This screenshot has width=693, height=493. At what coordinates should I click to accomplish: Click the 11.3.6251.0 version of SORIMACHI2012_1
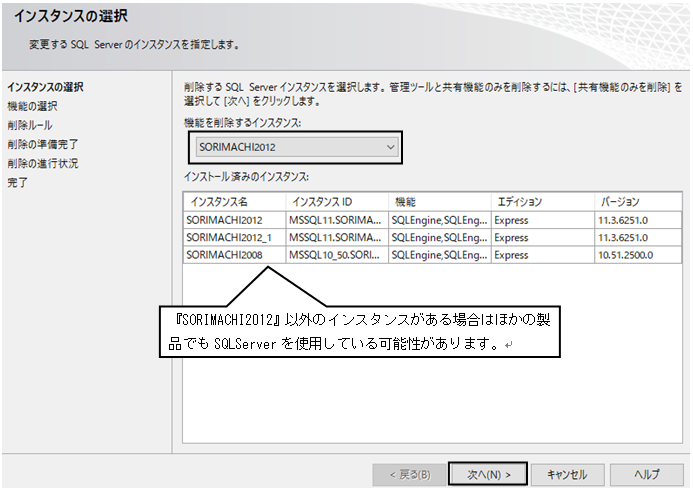point(638,237)
